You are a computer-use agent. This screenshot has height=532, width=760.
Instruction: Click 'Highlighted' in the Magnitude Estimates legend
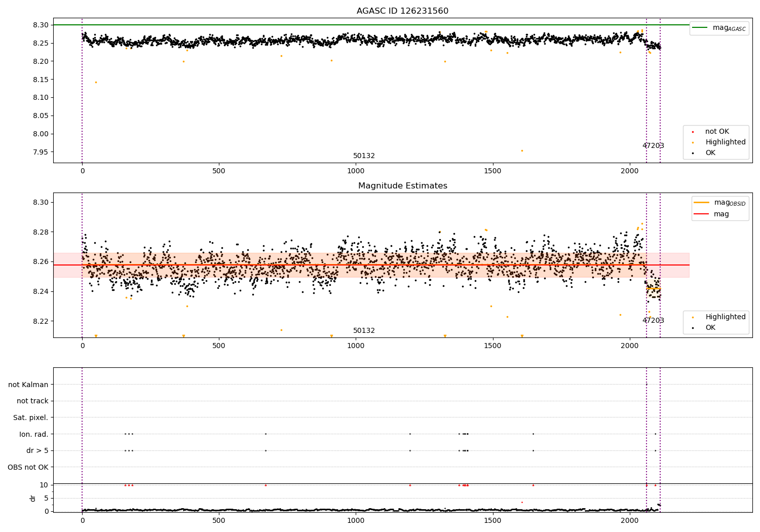725,317
